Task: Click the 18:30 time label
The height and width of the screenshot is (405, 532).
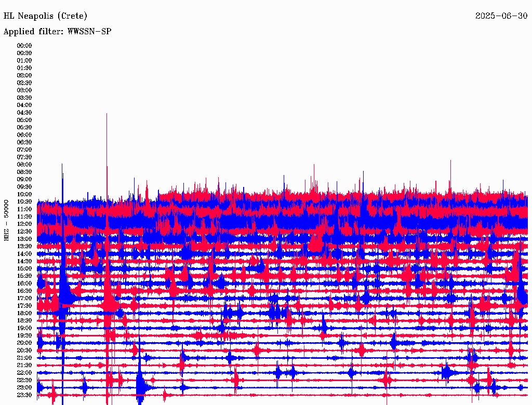Action: (x=24, y=320)
